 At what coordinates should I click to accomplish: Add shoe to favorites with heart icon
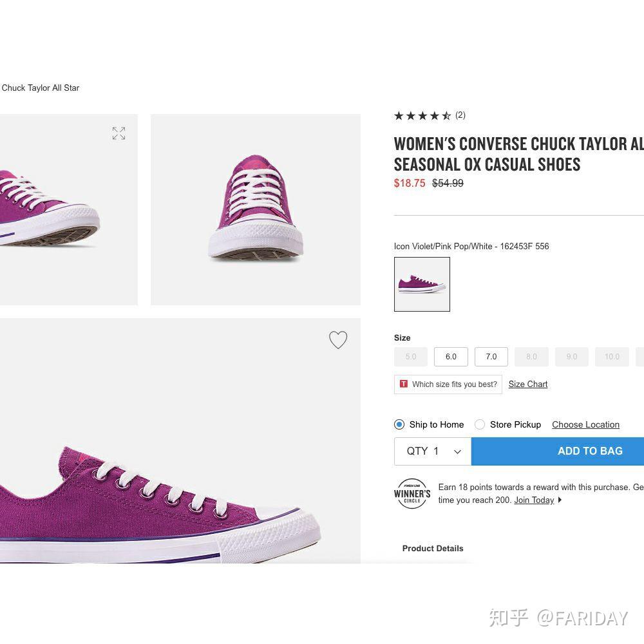338,340
